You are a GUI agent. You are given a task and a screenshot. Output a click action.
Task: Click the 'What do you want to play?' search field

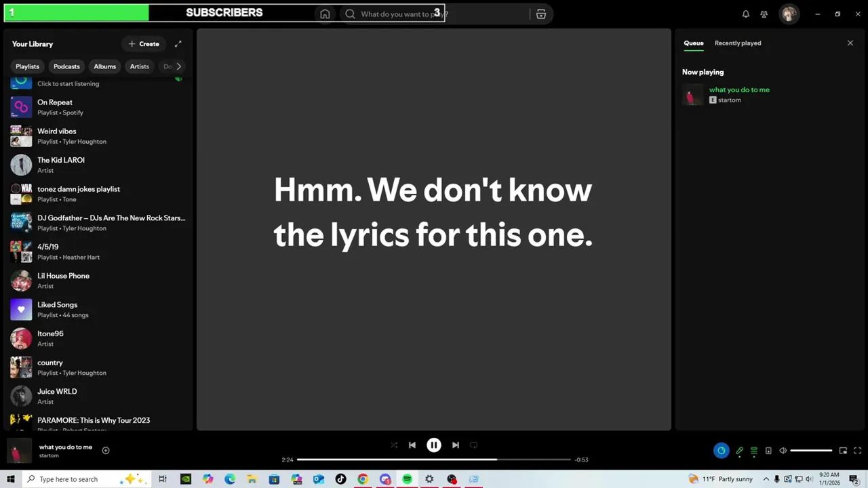pos(434,14)
